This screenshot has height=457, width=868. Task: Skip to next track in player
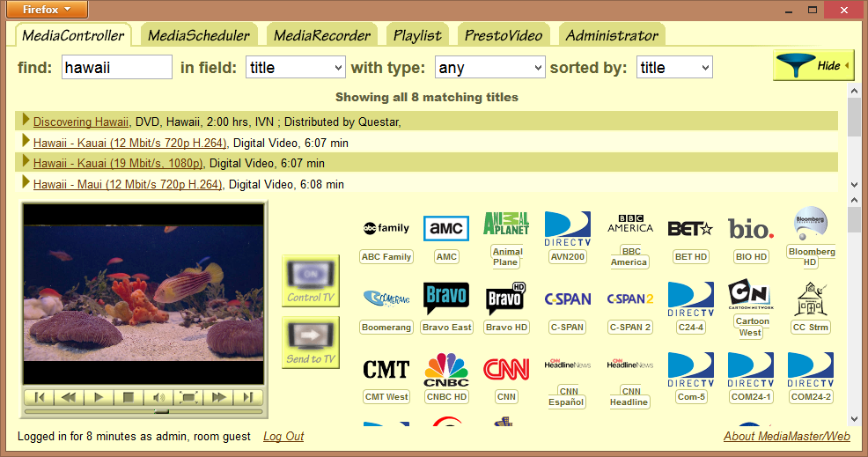click(248, 397)
